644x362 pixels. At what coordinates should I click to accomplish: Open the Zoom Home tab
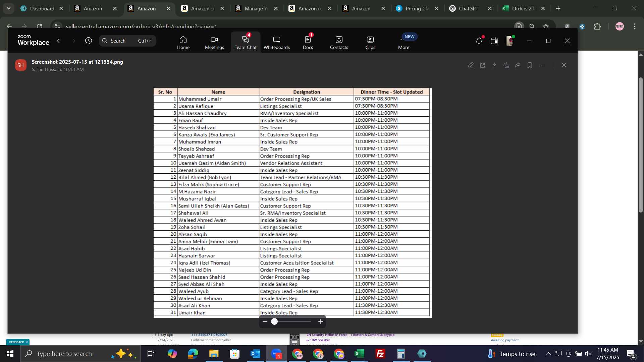click(x=183, y=43)
